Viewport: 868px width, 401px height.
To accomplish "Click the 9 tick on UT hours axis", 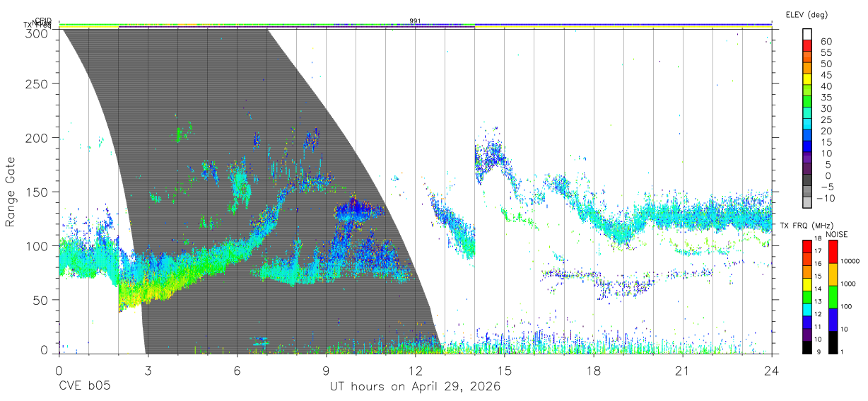I will coord(326,370).
